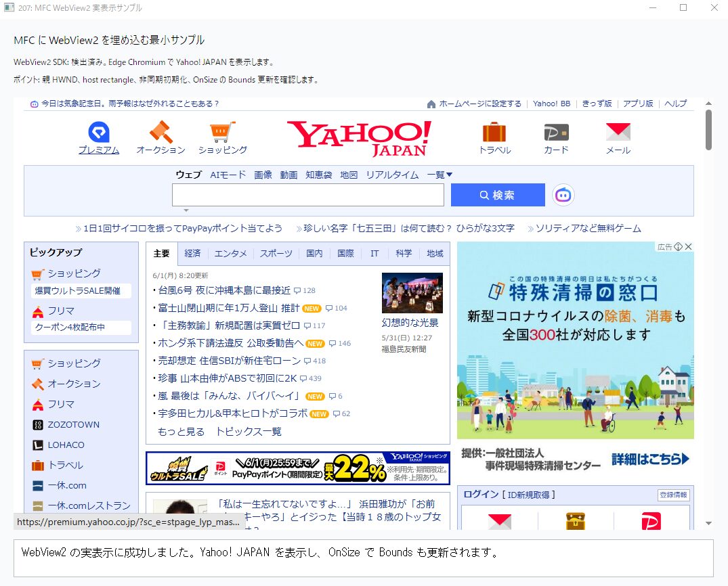Click the 登録情報 button in login panel
This screenshot has height=586, width=728.
[674, 495]
